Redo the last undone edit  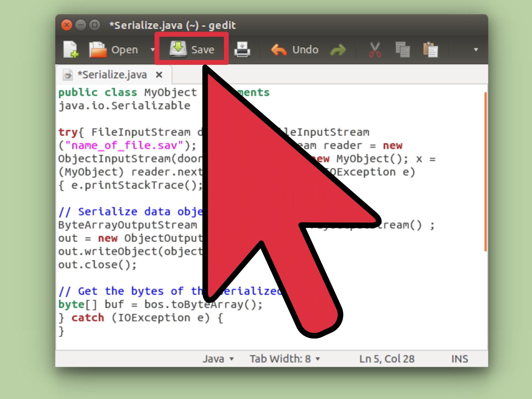tap(338, 49)
